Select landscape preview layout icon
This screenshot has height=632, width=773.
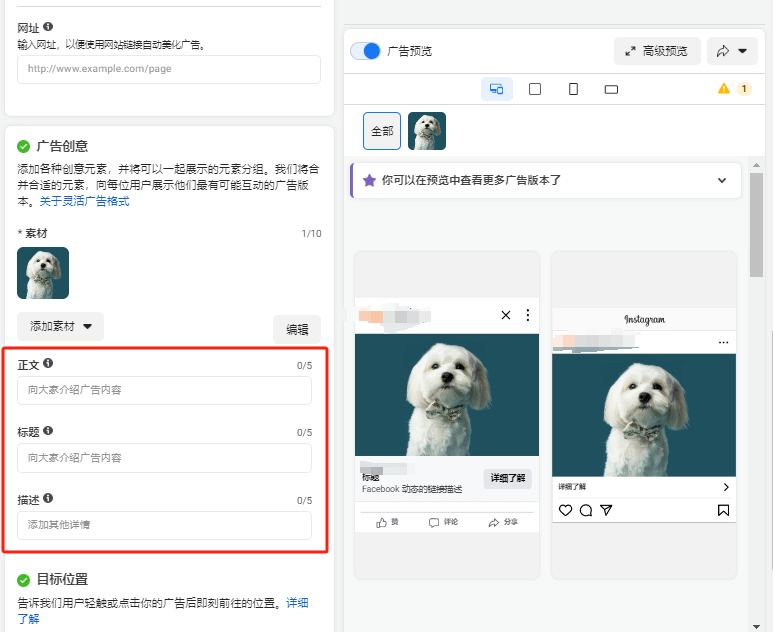[x=611, y=89]
